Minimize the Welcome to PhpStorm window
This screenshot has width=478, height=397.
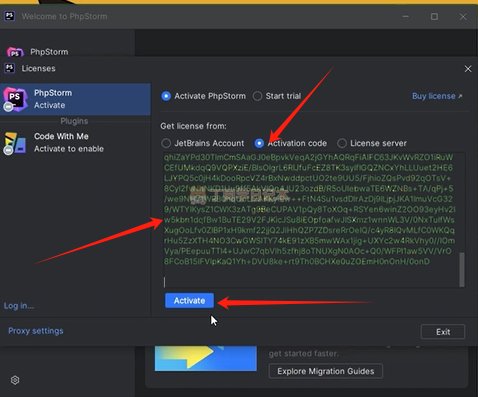(x=405, y=16)
